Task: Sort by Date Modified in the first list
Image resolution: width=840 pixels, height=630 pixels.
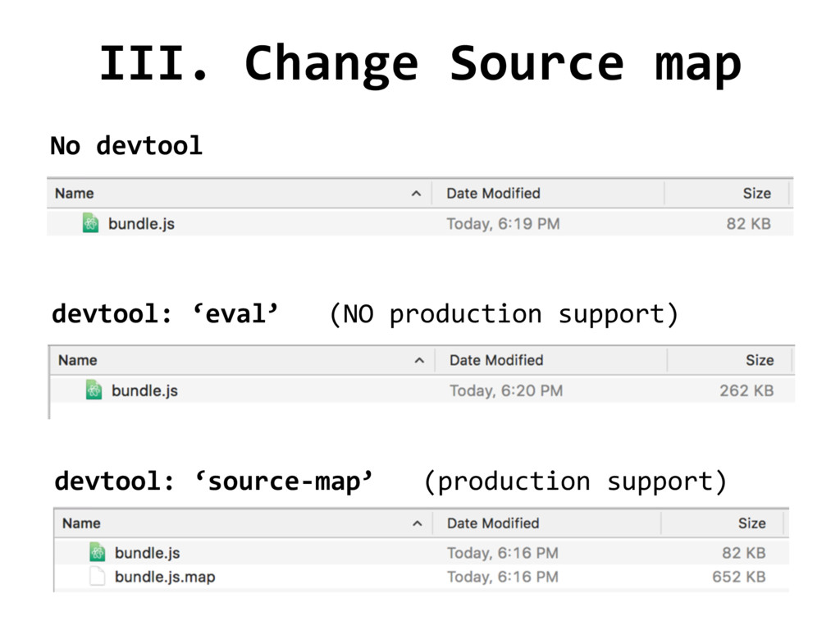Action: (x=493, y=194)
